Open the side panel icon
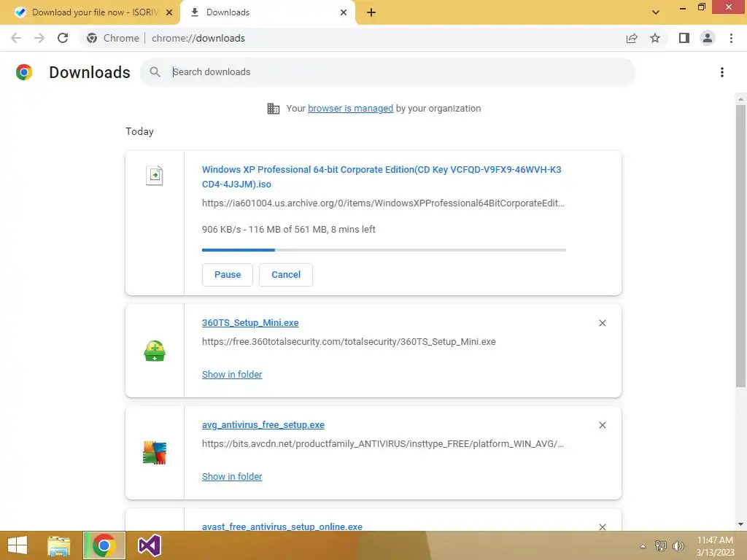 point(684,38)
